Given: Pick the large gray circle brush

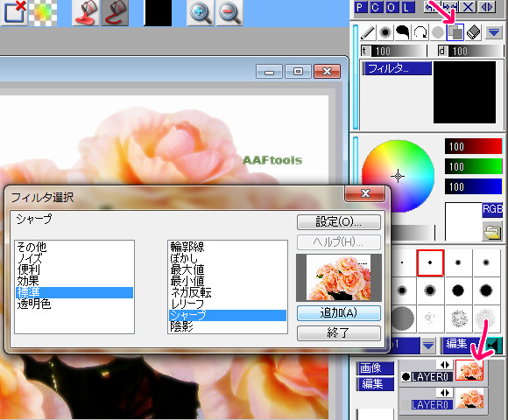Looking at the screenshot, I should [403, 318].
